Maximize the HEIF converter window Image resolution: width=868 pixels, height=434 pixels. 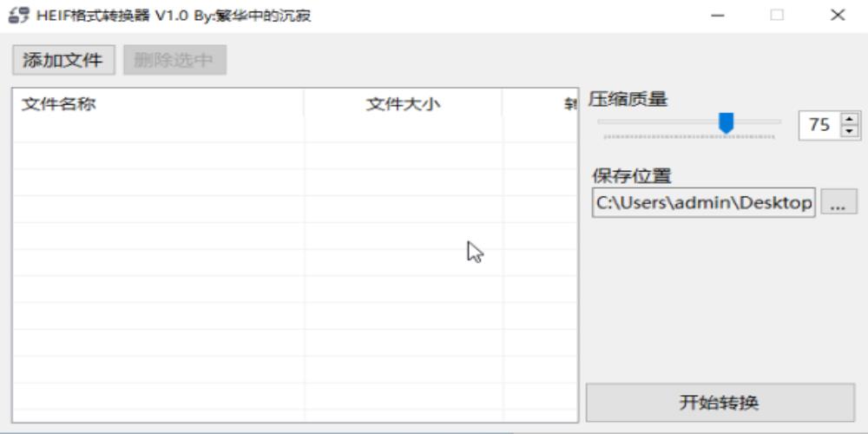[777, 16]
